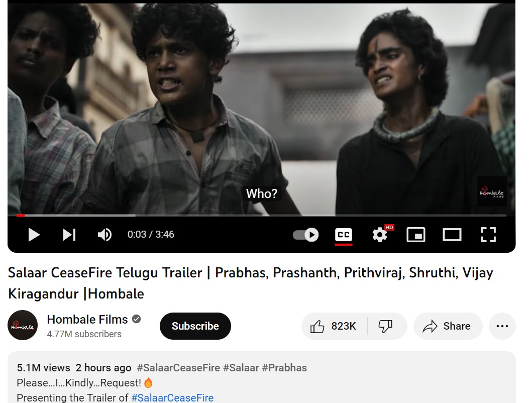Seek along the video progress bar
The width and height of the screenshot is (532, 403).
261,215
